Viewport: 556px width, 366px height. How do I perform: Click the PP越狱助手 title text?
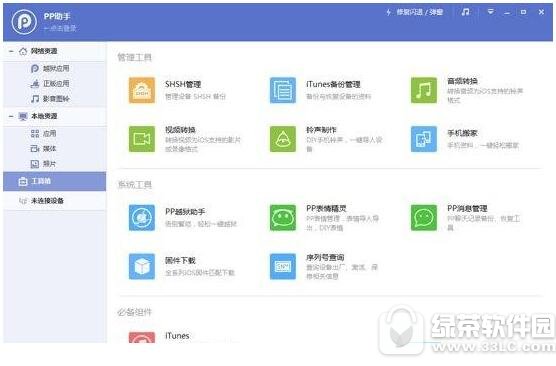pyautogui.click(x=185, y=212)
